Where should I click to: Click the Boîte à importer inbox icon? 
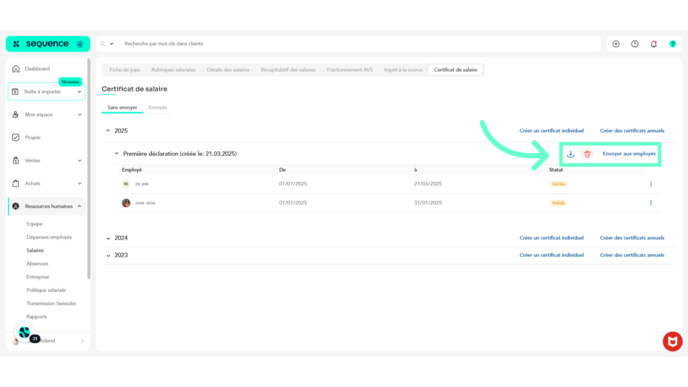pyautogui.click(x=15, y=92)
